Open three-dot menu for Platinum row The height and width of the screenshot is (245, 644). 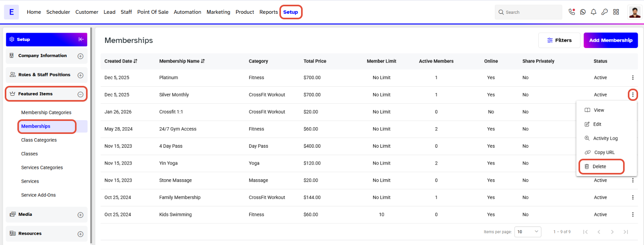633,78
